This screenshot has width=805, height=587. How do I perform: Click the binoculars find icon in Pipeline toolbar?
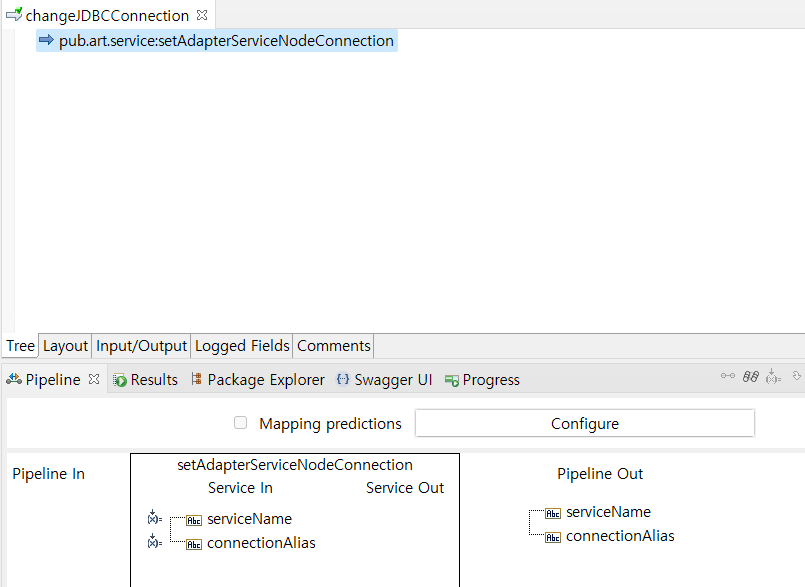coord(750,376)
